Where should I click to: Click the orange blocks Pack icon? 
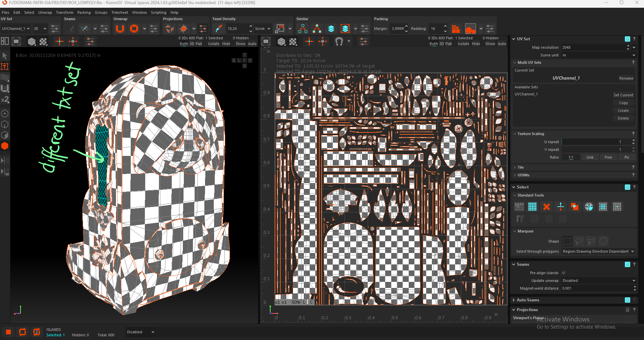(456, 29)
